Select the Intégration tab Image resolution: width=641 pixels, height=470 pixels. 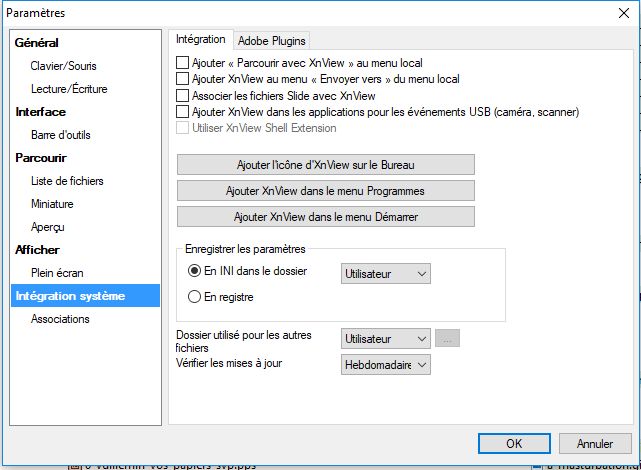pyautogui.click(x=201, y=40)
